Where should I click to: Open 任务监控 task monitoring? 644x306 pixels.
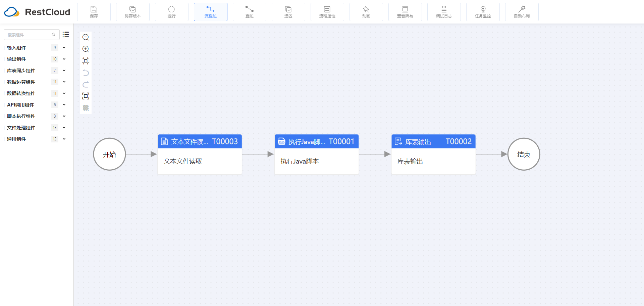[x=483, y=12]
